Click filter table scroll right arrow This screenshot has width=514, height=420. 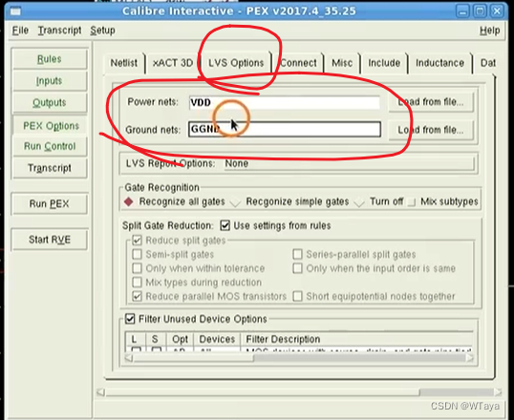tap(469, 358)
